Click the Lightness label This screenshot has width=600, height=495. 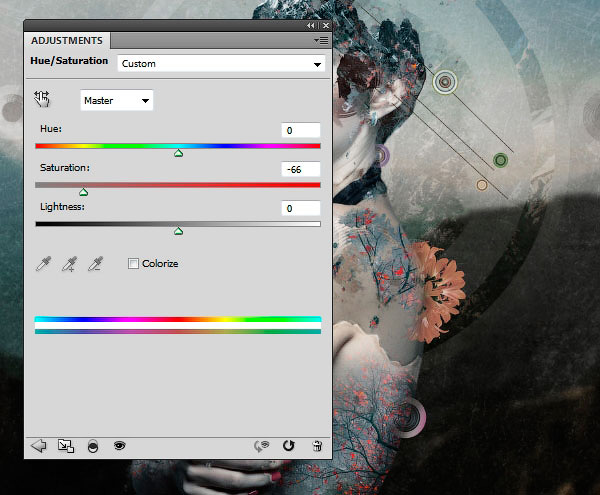62,207
